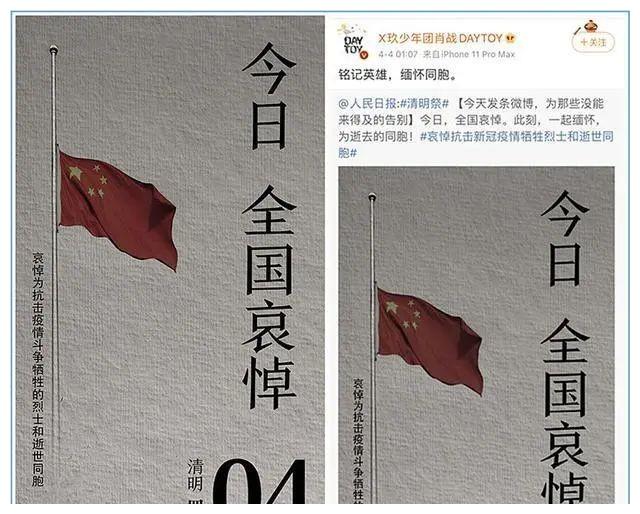Click the orange verified V badge on avatar
640x514 pixels.
365,55
